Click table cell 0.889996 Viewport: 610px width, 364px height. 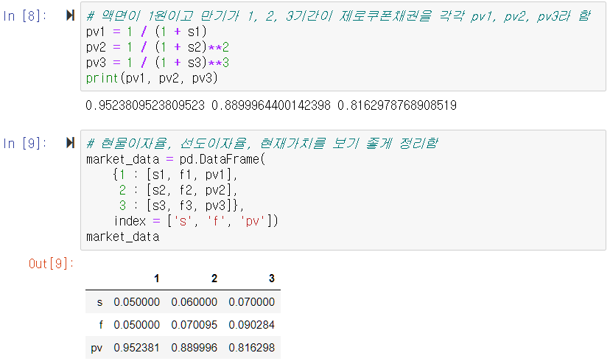(x=194, y=348)
